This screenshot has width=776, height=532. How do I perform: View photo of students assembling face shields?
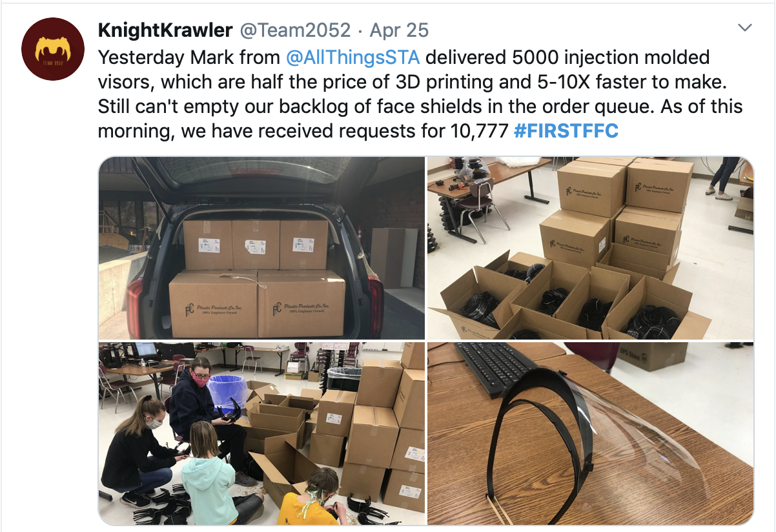point(261,433)
